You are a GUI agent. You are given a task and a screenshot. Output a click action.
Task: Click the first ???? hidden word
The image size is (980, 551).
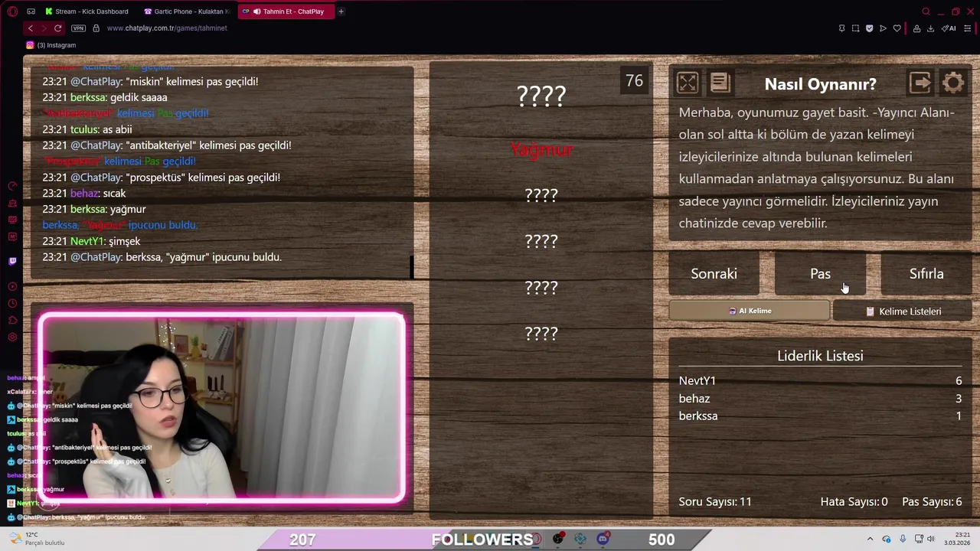[541, 96]
